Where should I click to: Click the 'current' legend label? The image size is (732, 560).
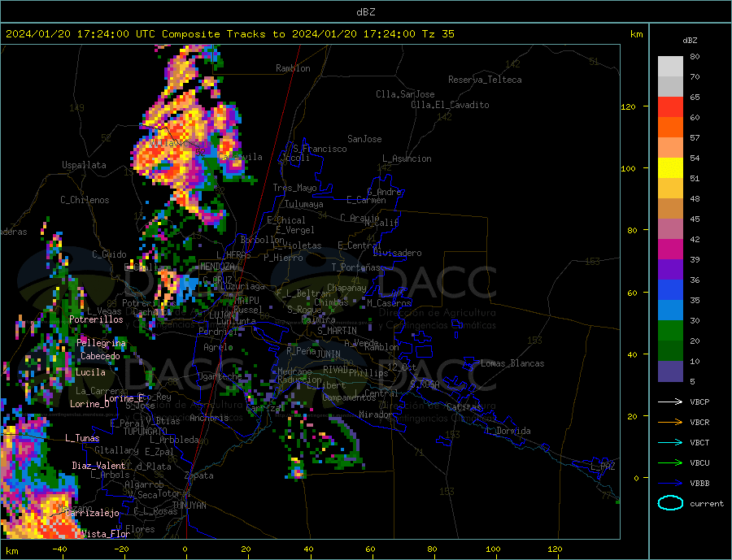(x=707, y=504)
